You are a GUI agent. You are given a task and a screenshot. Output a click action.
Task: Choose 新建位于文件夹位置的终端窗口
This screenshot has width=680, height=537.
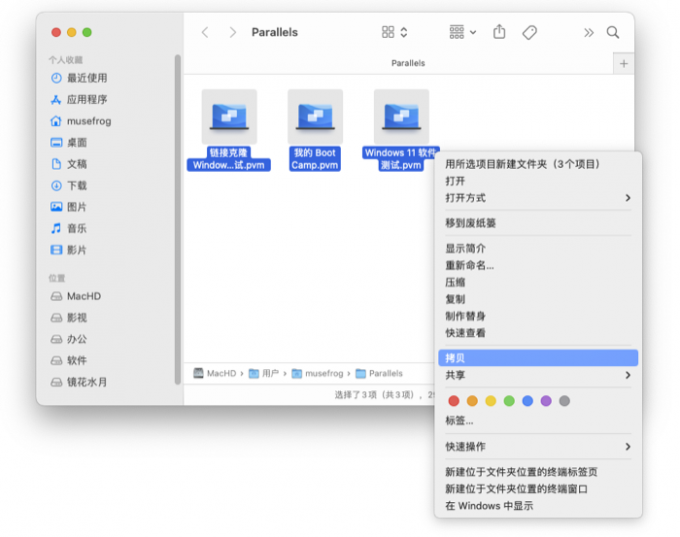538,489
